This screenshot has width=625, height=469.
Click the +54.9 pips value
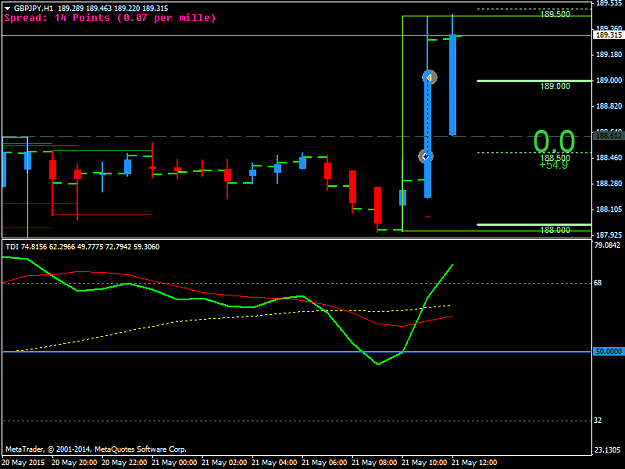click(x=553, y=165)
